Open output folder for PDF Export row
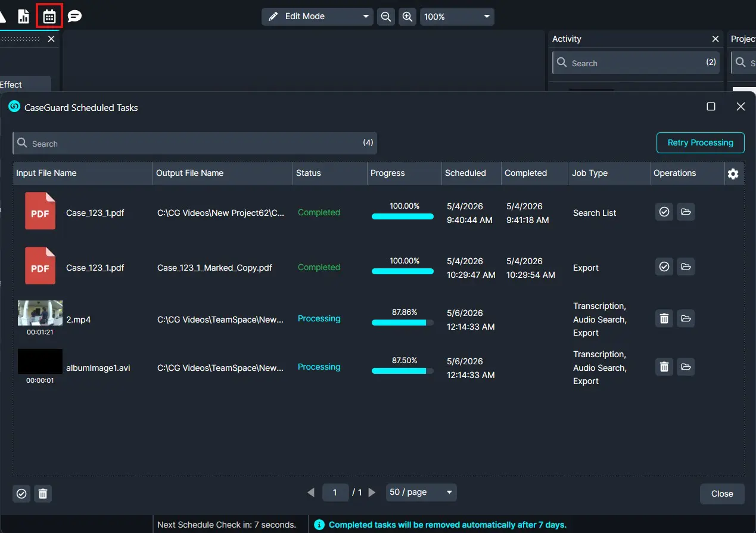The image size is (756, 533). [686, 266]
